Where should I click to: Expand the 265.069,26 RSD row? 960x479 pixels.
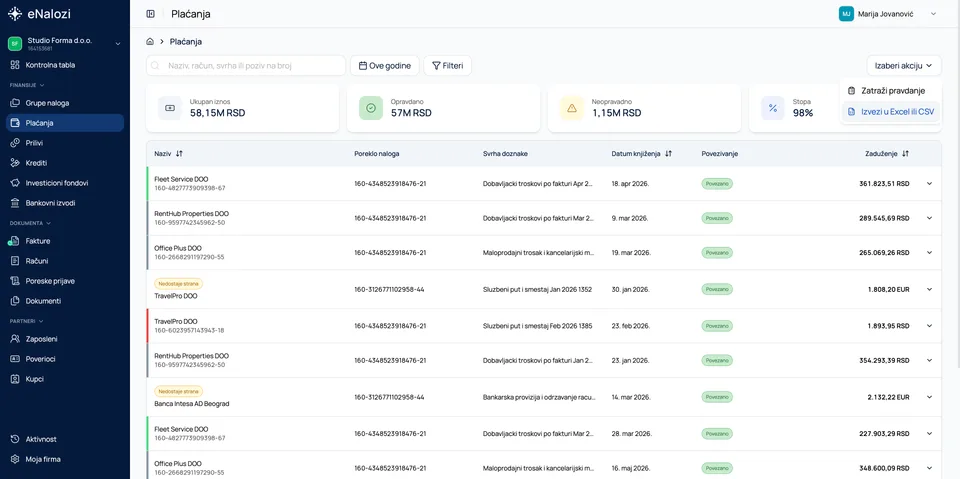tap(929, 252)
